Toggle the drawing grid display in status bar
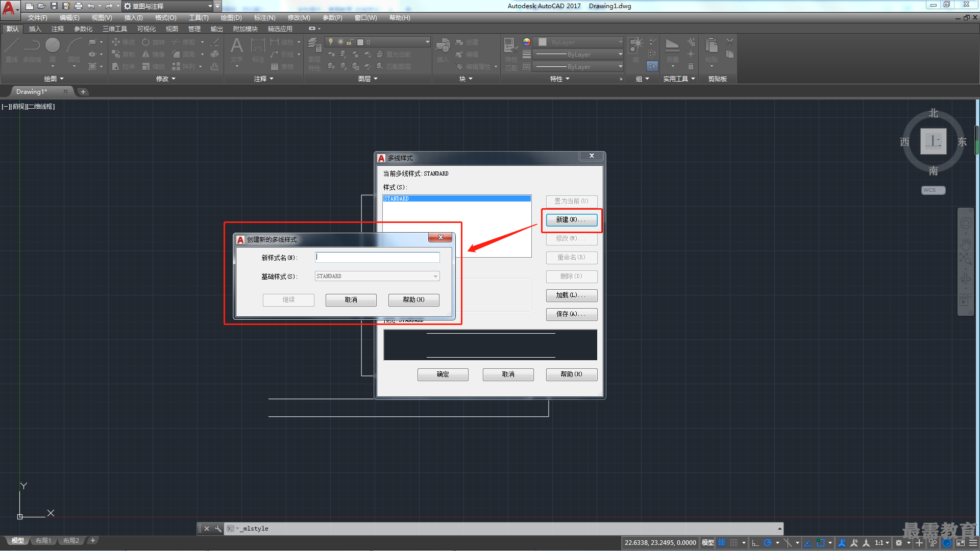 (722, 543)
